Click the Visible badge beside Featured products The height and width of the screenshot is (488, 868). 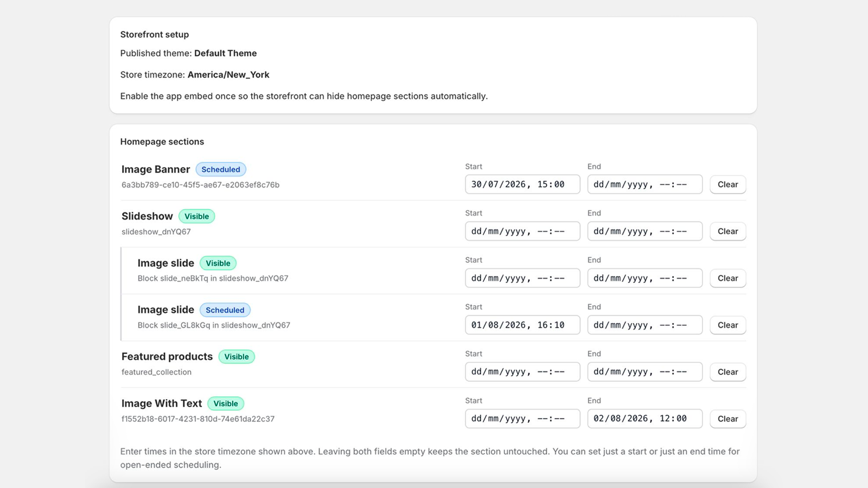pos(237,357)
